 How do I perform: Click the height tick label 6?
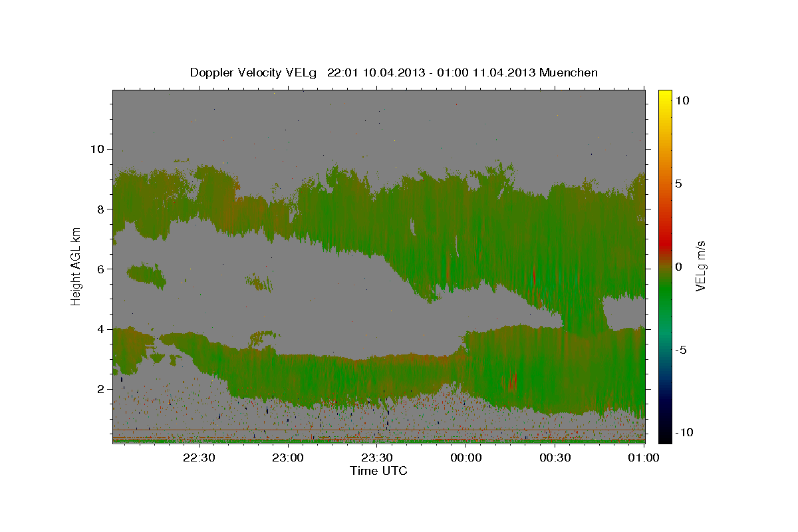(100, 269)
